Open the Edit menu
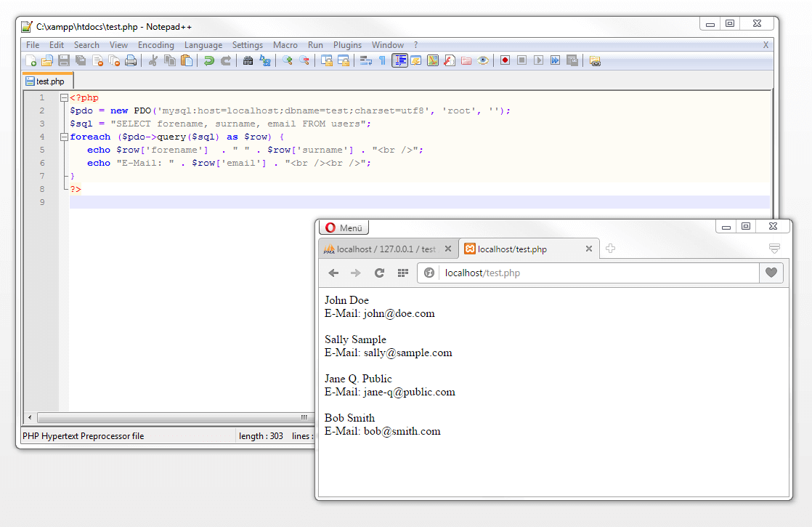Image resolution: width=812 pixels, height=527 pixels. pos(57,45)
